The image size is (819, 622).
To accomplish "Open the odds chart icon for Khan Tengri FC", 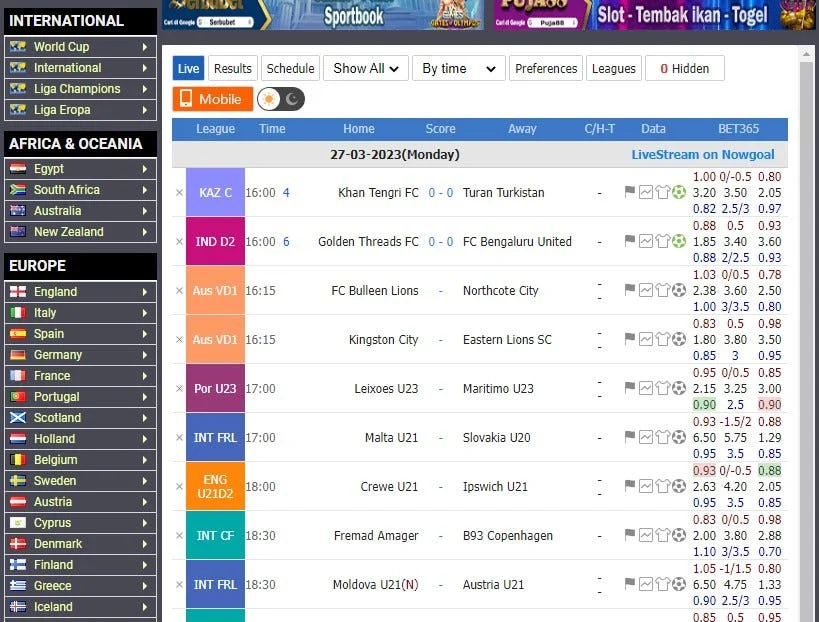I will (646, 192).
